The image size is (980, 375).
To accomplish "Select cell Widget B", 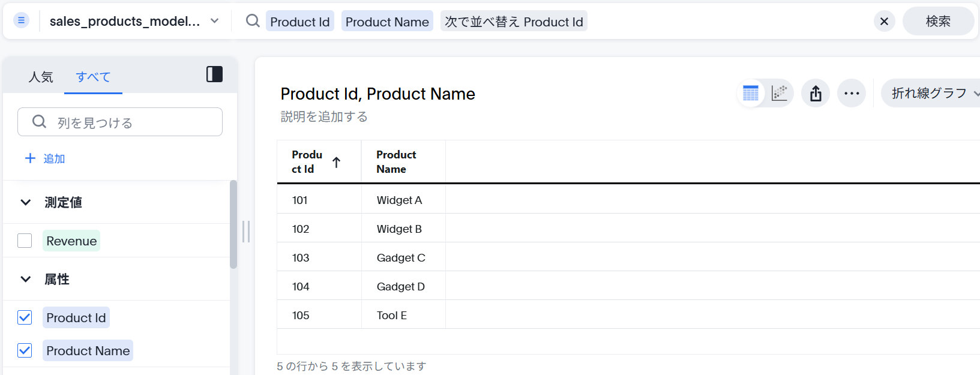I will [x=403, y=229].
